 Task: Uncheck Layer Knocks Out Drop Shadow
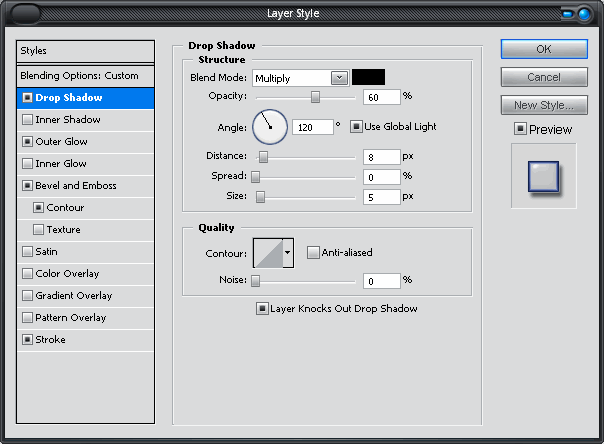[x=262, y=309]
